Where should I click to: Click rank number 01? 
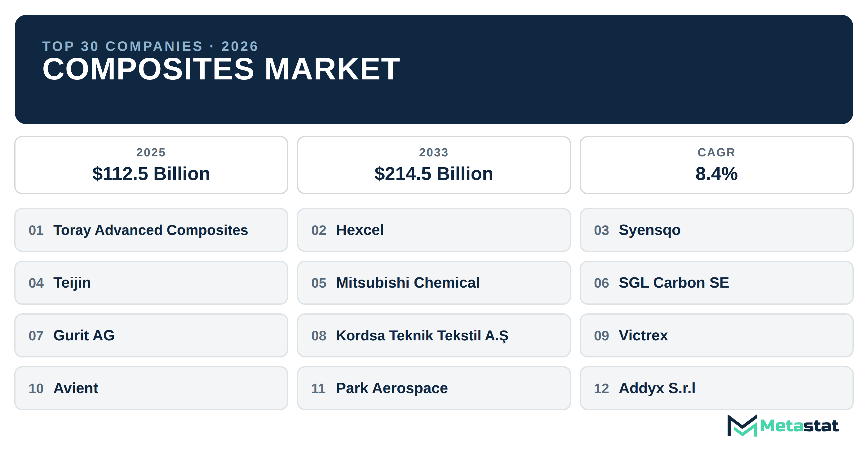36,231
